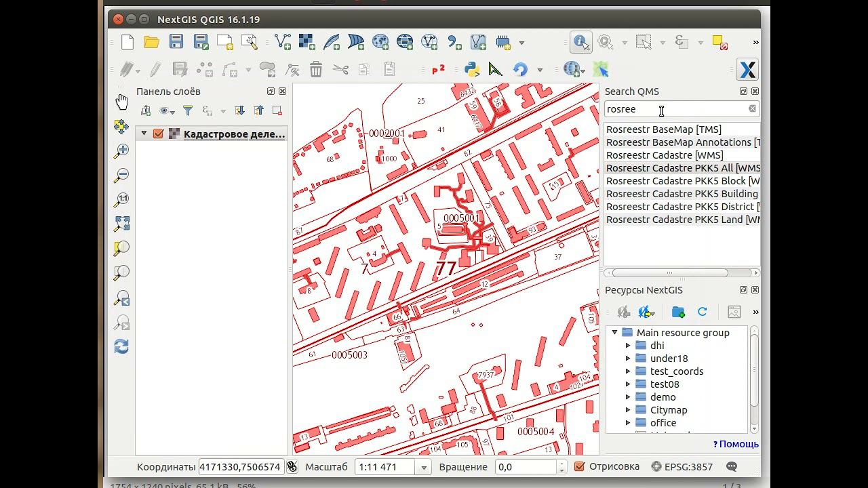Refresh the map canvas icon
This screenshot has height=488, width=868.
pos(121,346)
